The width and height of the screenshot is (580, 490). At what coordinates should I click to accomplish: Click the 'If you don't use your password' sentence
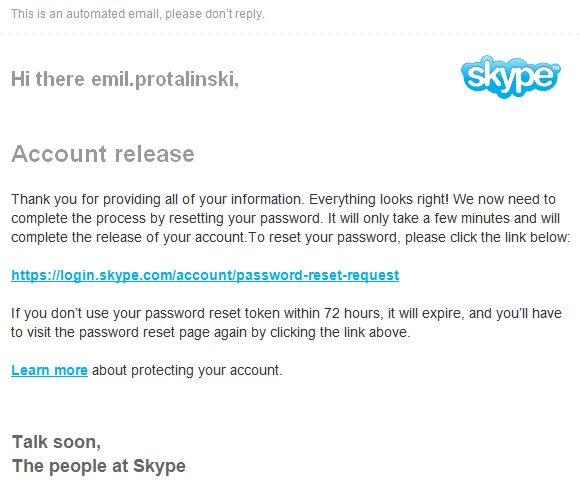[286, 313]
